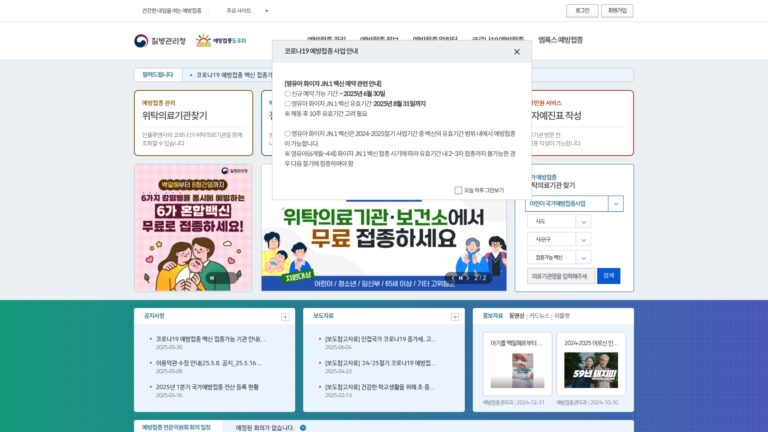Open the 접종가능 백신 dropdown

[x=559, y=257]
